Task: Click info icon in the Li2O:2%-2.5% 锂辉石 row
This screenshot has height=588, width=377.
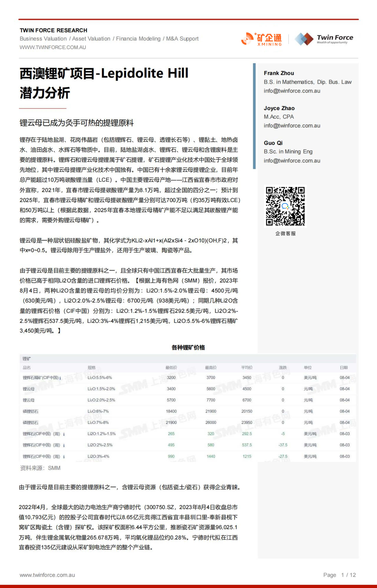Action: 64,445
